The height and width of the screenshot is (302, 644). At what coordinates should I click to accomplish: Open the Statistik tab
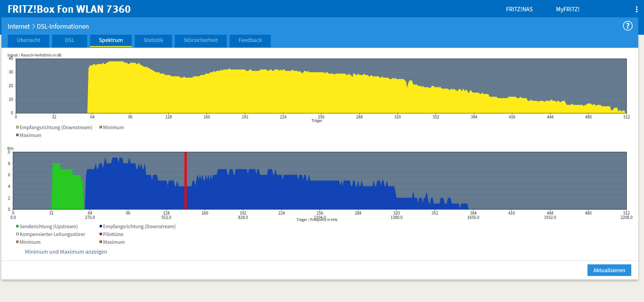(153, 41)
